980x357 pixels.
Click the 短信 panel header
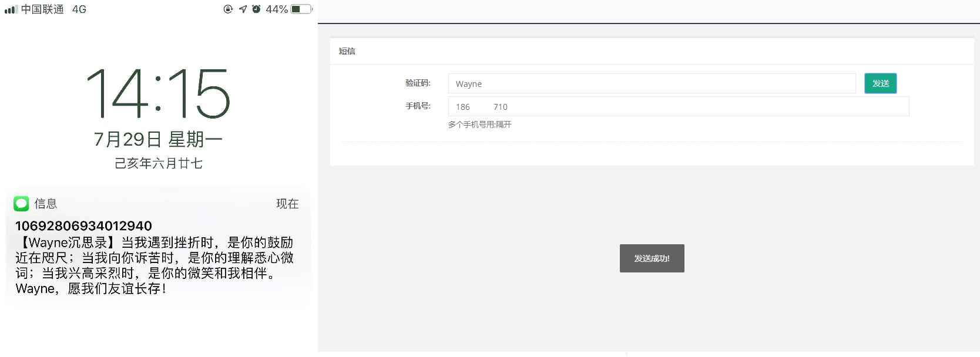pyautogui.click(x=652, y=51)
